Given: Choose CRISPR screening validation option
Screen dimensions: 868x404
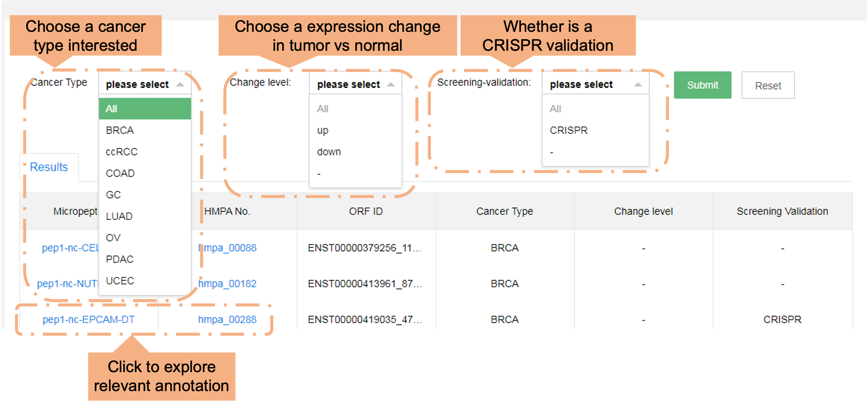Looking at the screenshot, I should (568, 130).
